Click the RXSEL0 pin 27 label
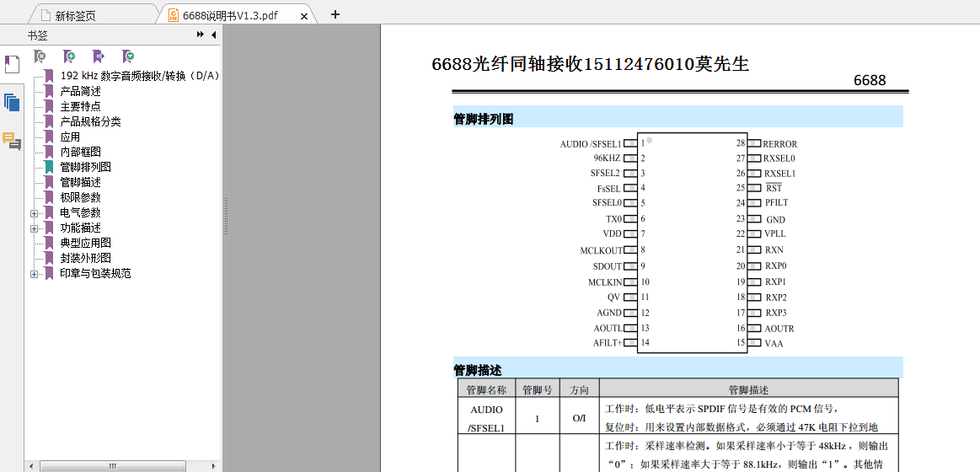The height and width of the screenshot is (472, 980). coord(780,158)
